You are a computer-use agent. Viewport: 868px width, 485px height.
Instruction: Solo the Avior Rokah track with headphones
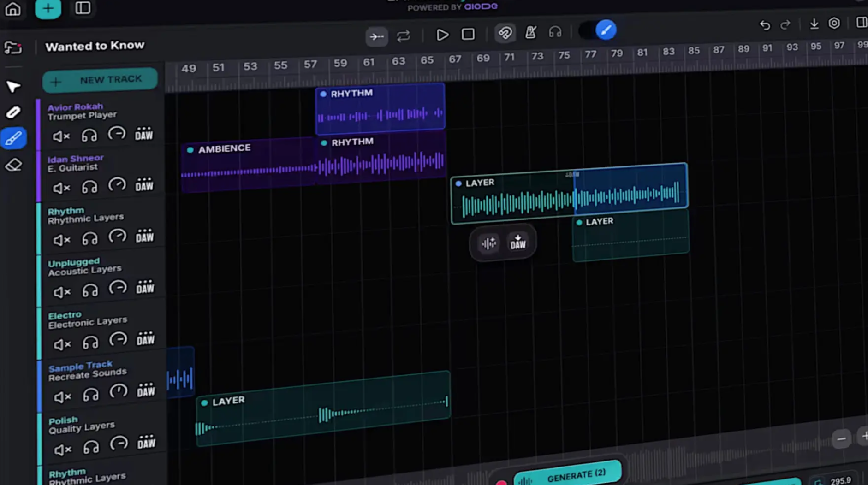[x=89, y=136]
